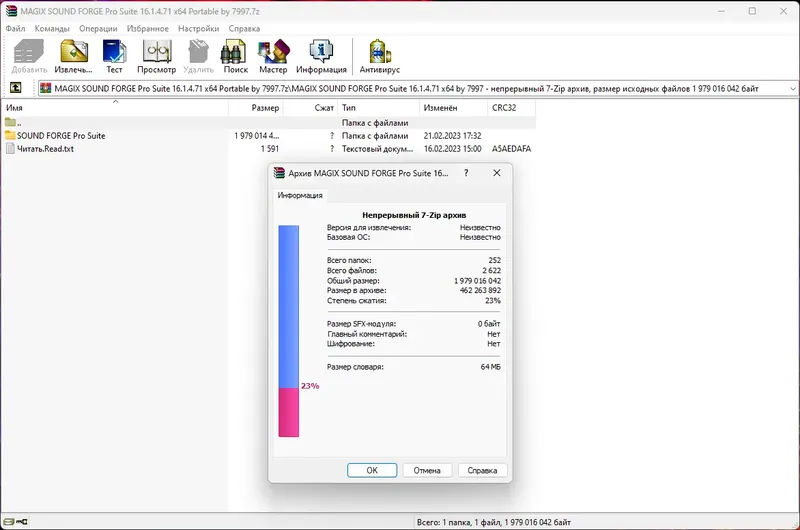Click Непрерывный 7-Zip архив heading
Viewport: 800px width, 530px height.
click(414, 215)
